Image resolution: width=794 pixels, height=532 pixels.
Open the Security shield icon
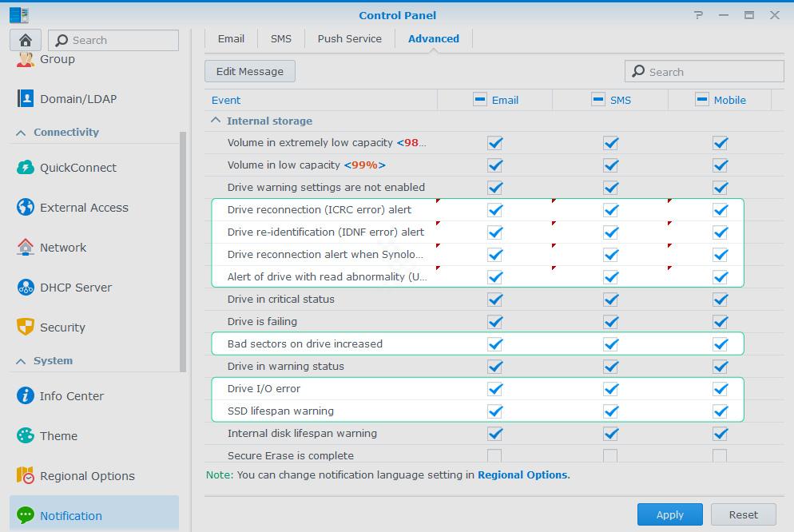[x=26, y=328]
